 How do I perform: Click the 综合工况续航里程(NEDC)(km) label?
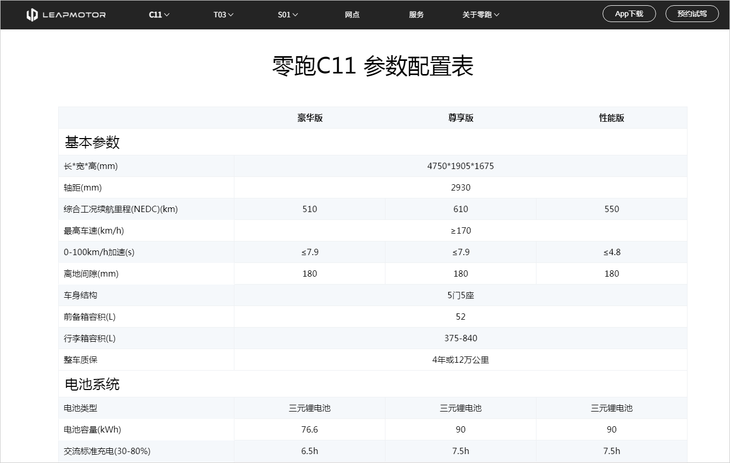pyautogui.click(x=121, y=209)
